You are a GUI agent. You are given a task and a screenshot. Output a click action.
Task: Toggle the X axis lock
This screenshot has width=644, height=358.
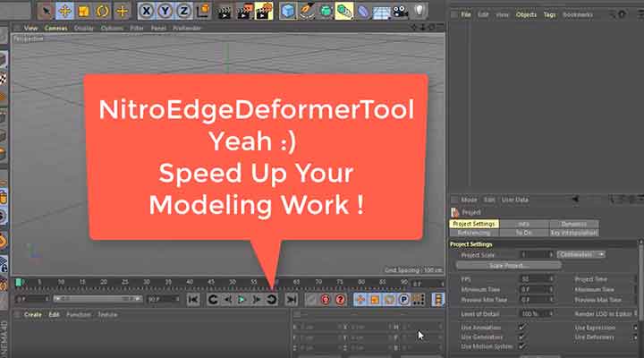(145, 12)
